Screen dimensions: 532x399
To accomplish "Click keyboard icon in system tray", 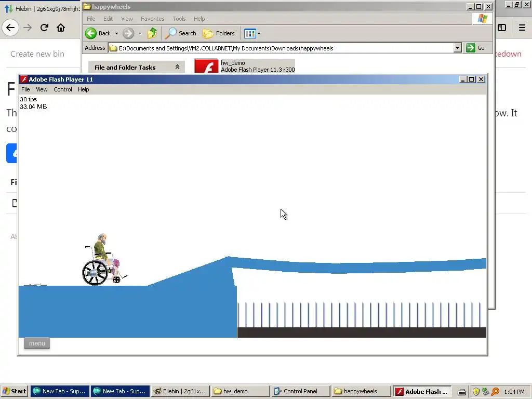I will (x=461, y=392).
